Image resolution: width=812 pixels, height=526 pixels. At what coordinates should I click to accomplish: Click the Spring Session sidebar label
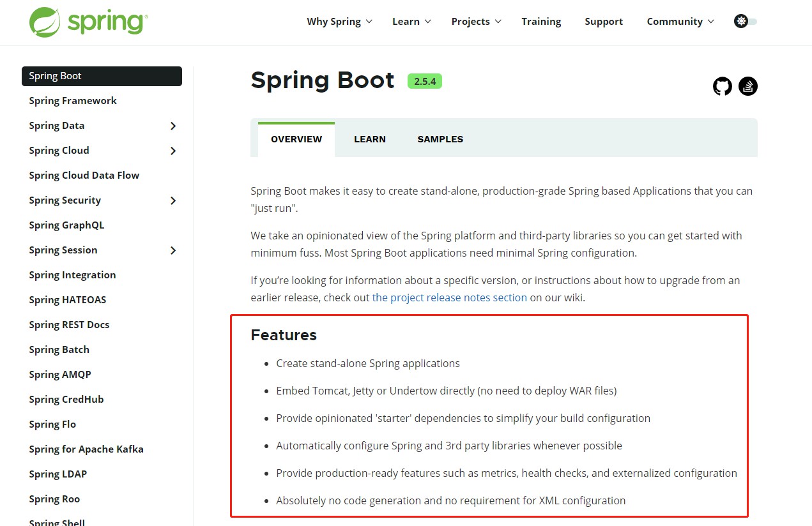point(63,250)
